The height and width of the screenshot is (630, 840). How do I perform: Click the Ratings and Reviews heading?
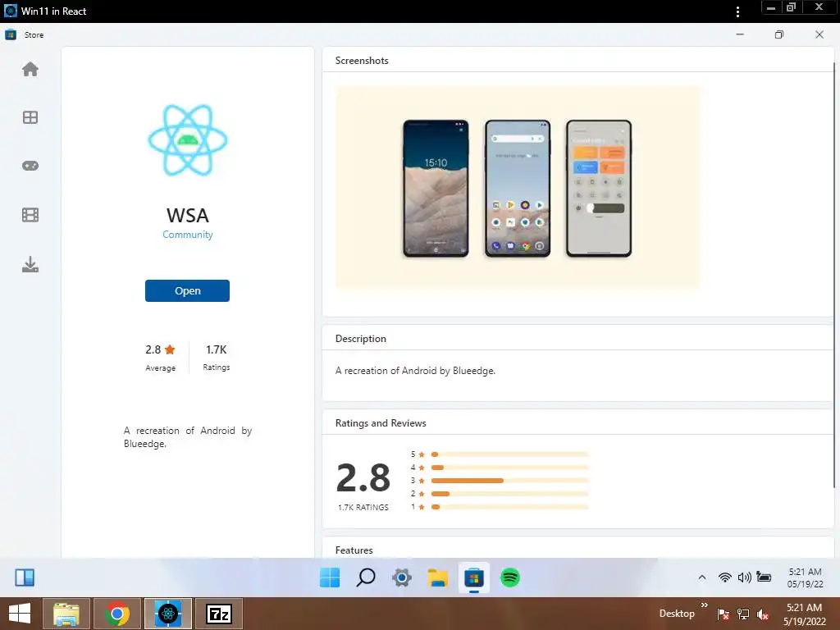pyautogui.click(x=381, y=423)
